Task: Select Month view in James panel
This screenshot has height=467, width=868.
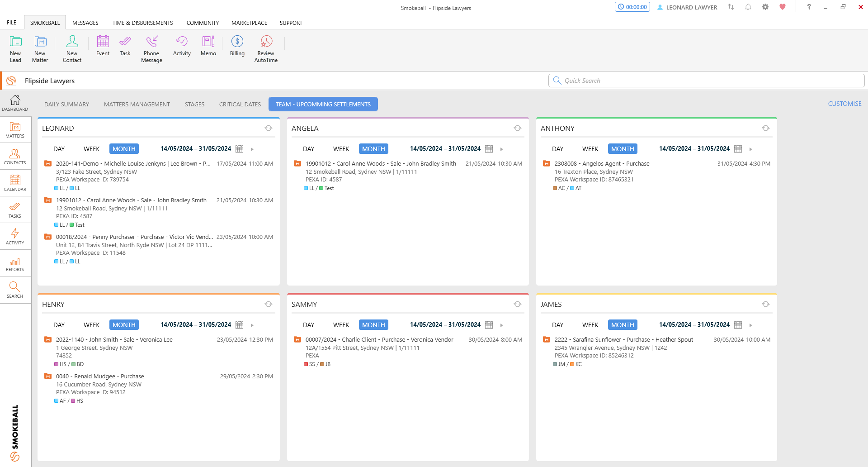Action: tap(623, 325)
